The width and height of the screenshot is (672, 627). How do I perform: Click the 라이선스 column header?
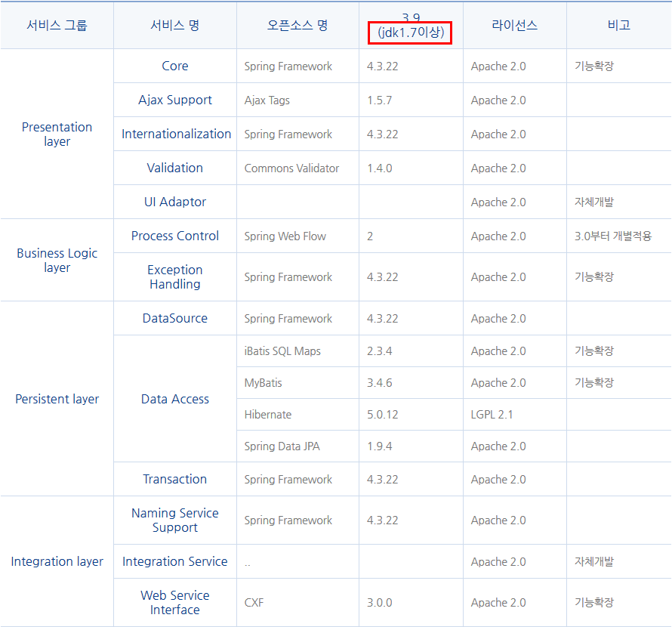[x=515, y=25]
